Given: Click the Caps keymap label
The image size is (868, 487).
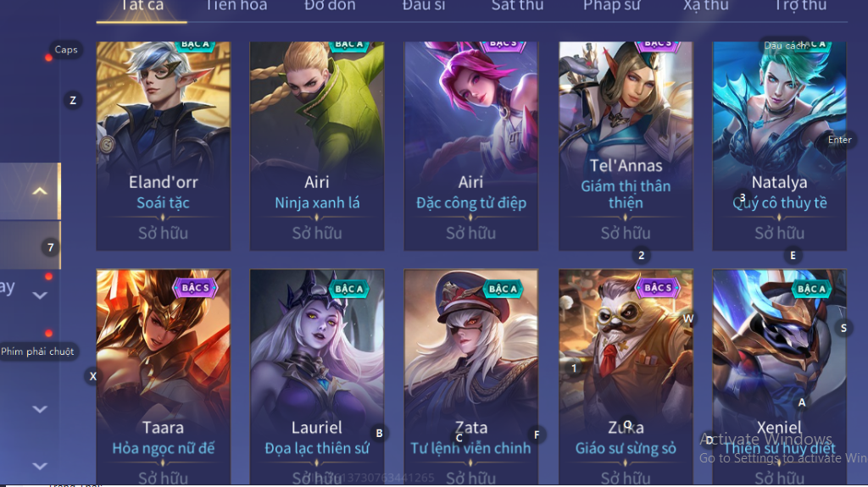Looking at the screenshot, I should 66,49.
